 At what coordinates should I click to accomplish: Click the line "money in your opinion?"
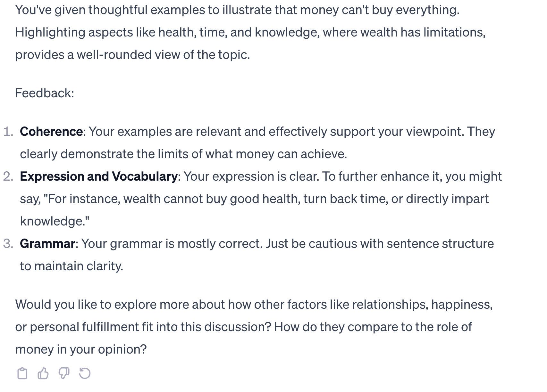pos(81,349)
